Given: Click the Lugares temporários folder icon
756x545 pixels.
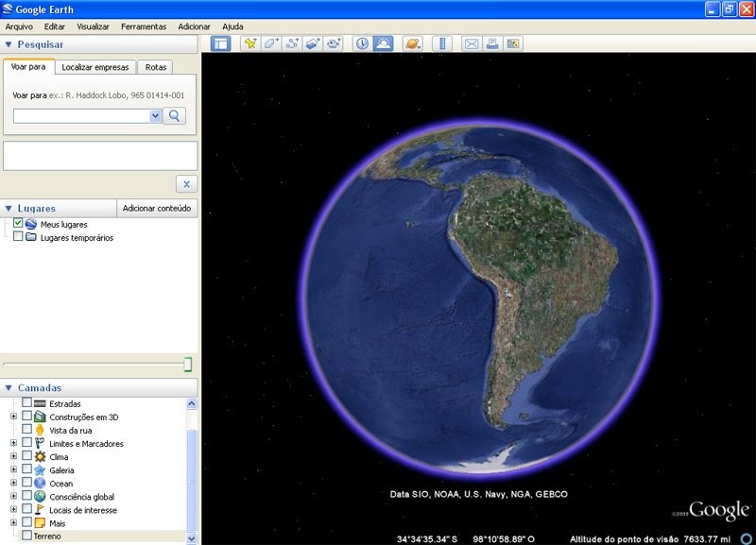Looking at the screenshot, I should click(31, 237).
